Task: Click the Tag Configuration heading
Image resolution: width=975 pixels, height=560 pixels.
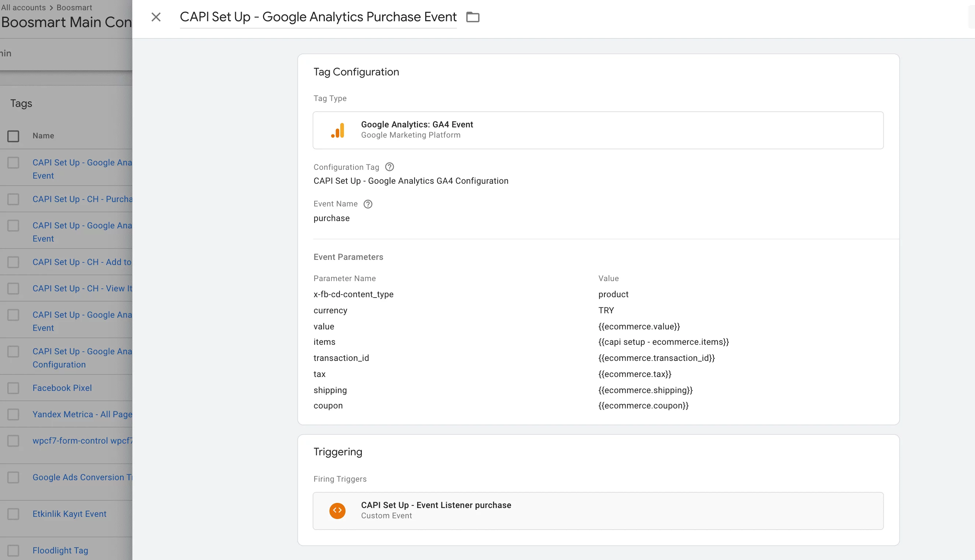Action: (x=356, y=72)
